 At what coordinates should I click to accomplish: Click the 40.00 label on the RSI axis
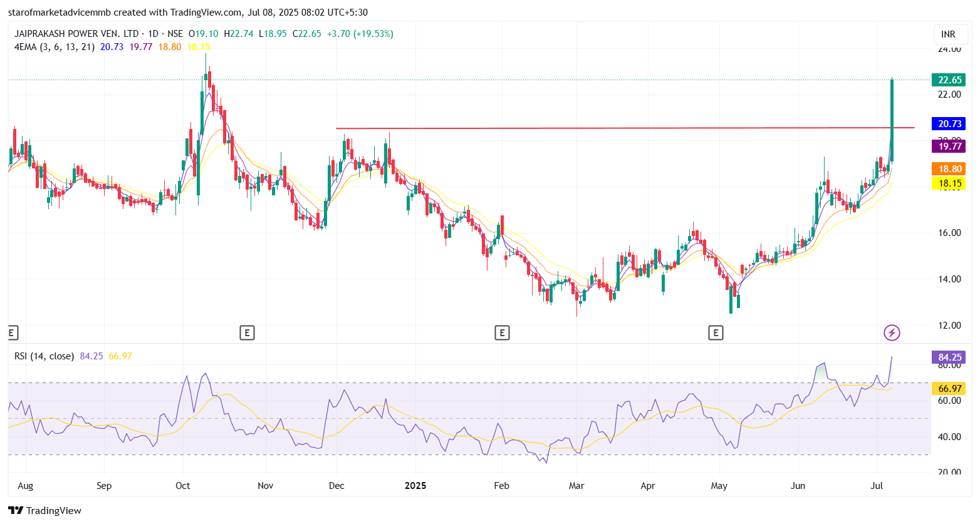point(949,437)
